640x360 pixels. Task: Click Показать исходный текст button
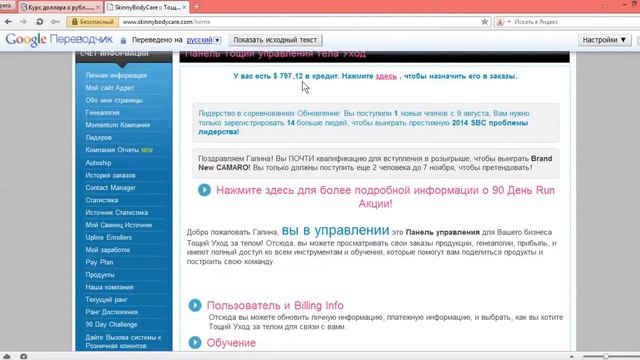(x=275, y=40)
